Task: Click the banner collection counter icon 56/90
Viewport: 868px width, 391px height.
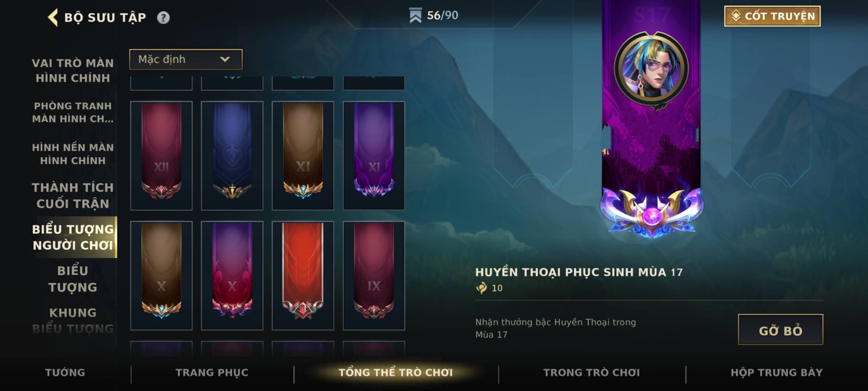Action: point(415,16)
